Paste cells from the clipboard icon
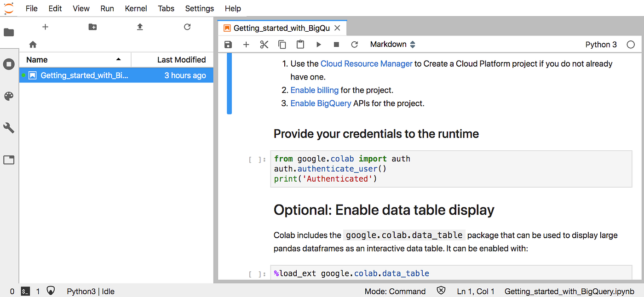Image resolution: width=644 pixels, height=297 pixels. (x=300, y=44)
